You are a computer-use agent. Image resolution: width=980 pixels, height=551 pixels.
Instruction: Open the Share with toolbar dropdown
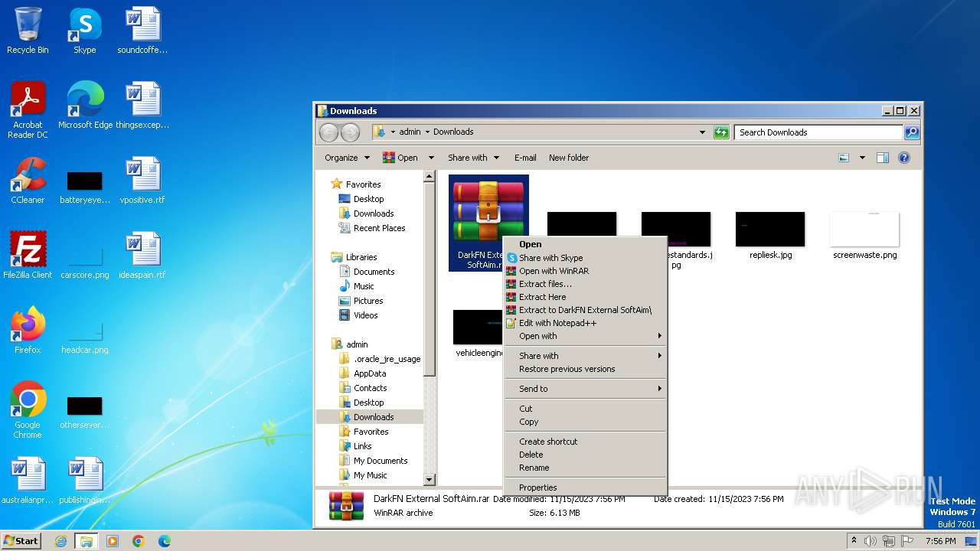point(473,158)
